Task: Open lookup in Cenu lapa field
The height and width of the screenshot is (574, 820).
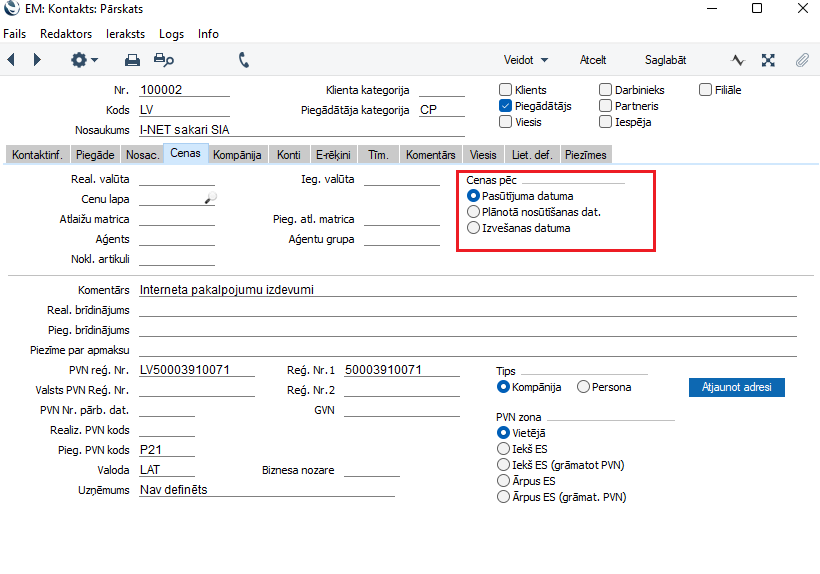Action: pyautogui.click(x=209, y=199)
